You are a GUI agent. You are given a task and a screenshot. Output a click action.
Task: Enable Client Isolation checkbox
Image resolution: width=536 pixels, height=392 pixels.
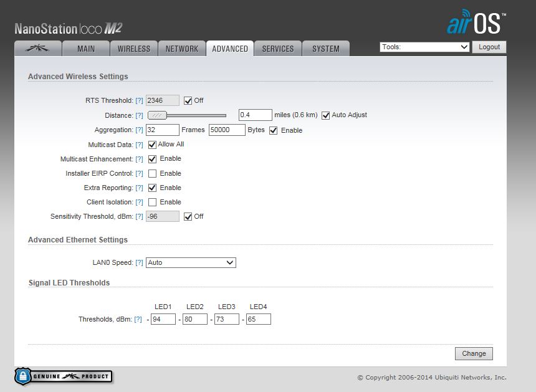(152, 203)
